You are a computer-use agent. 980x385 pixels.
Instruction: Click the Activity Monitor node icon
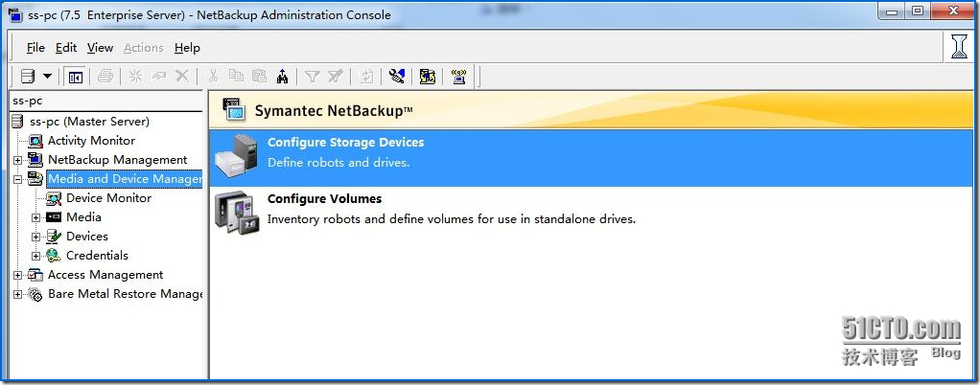click(x=35, y=141)
